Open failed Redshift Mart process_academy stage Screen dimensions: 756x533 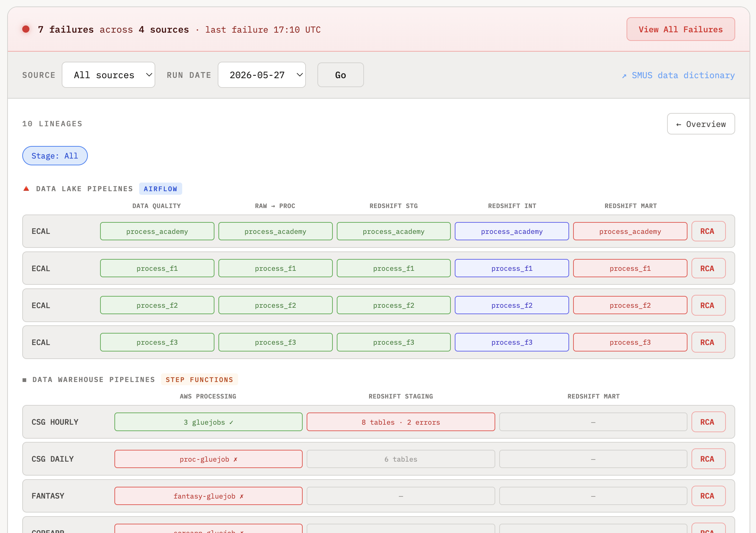click(630, 231)
